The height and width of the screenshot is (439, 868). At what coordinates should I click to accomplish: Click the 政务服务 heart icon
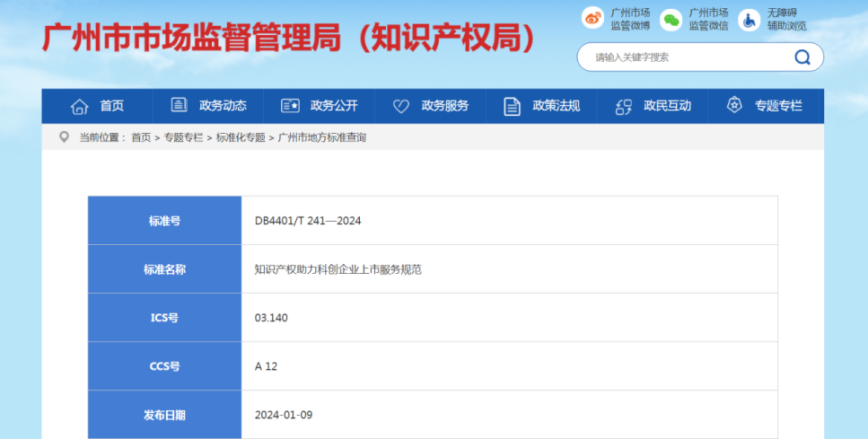coord(401,106)
